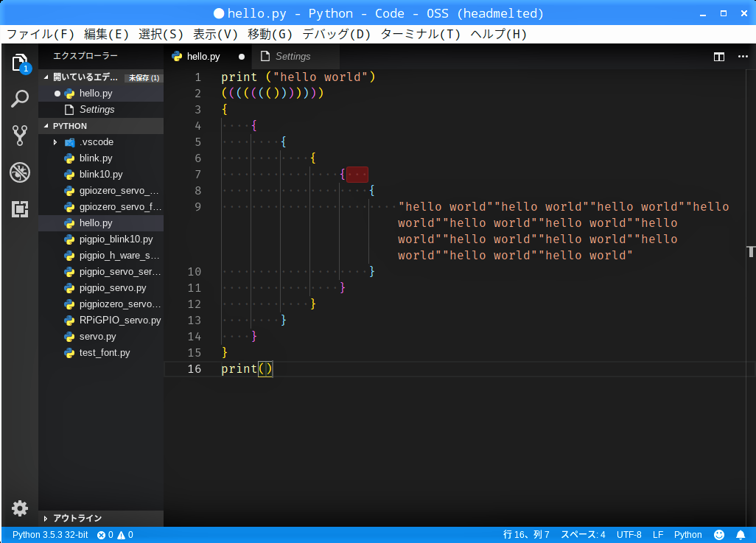Click the editor scrollbar marker on right edge

[x=751, y=251]
